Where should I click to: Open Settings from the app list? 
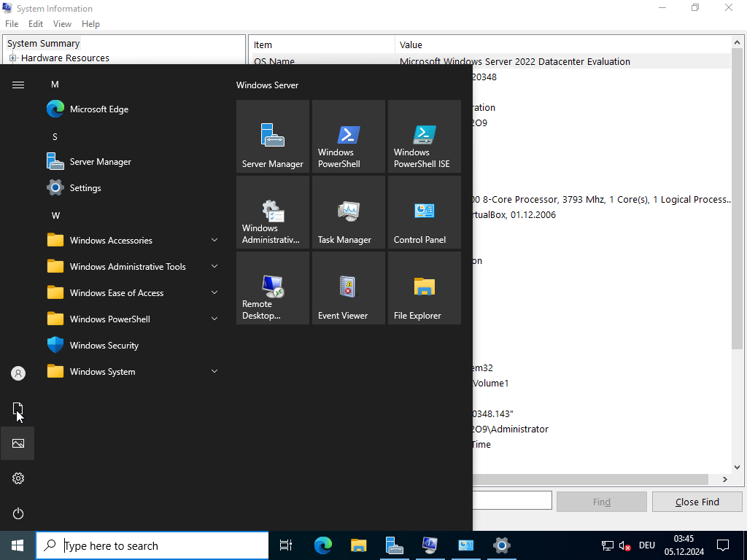point(133,187)
